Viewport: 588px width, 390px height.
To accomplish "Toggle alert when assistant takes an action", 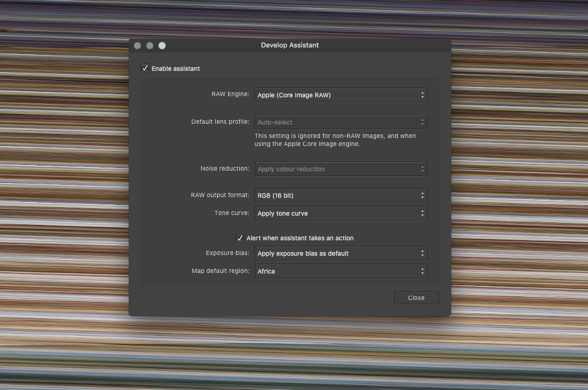I will 240,238.
